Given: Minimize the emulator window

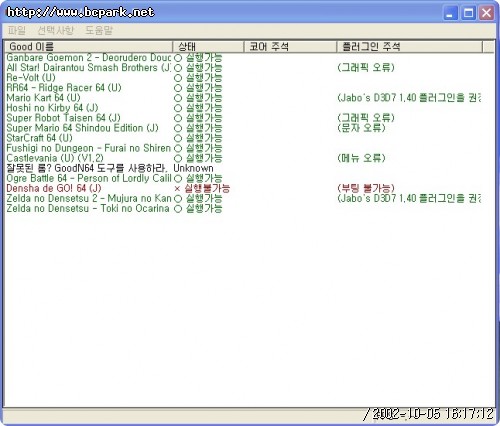Looking at the screenshot, I should [x=450, y=13].
